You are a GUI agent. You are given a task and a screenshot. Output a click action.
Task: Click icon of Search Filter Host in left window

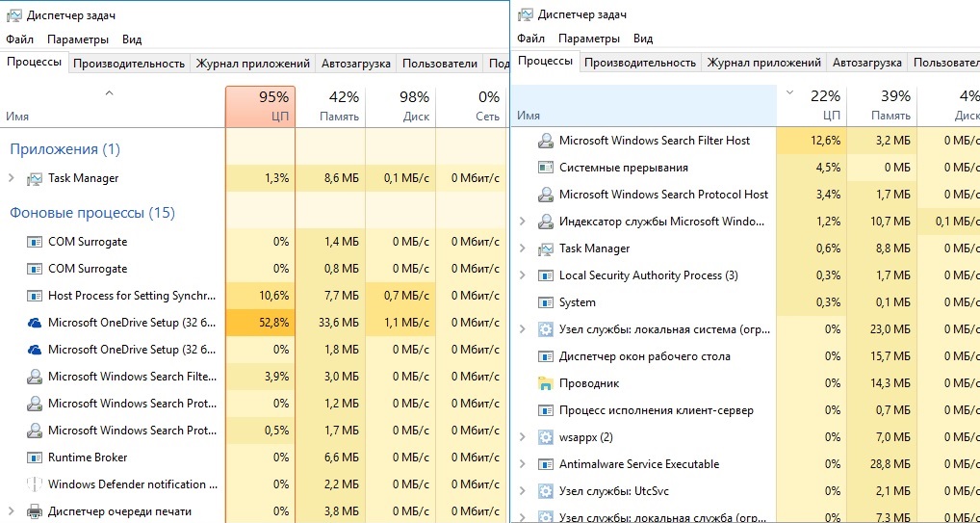(34, 377)
